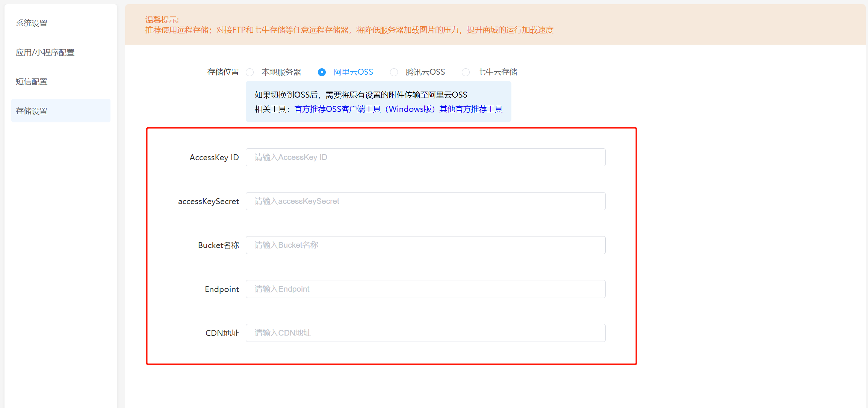Viewport: 868px width, 408px height.
Task: Focus the AccessKey ID input field
Action: point(425,157)
